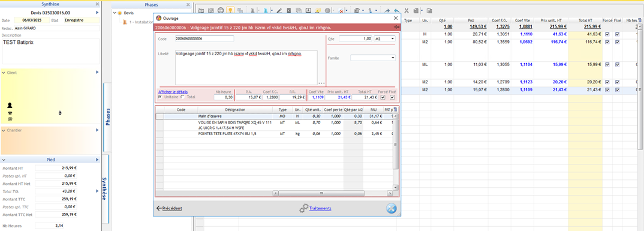644x231 pixels.
Task: Click the redo arrow in the toolbar
Action: (387, 10)
